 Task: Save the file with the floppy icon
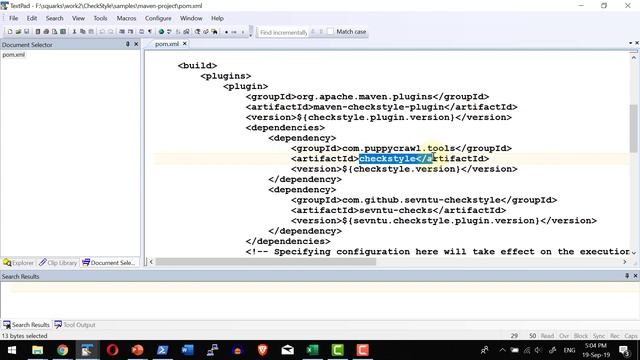click(x=27, y=31)
